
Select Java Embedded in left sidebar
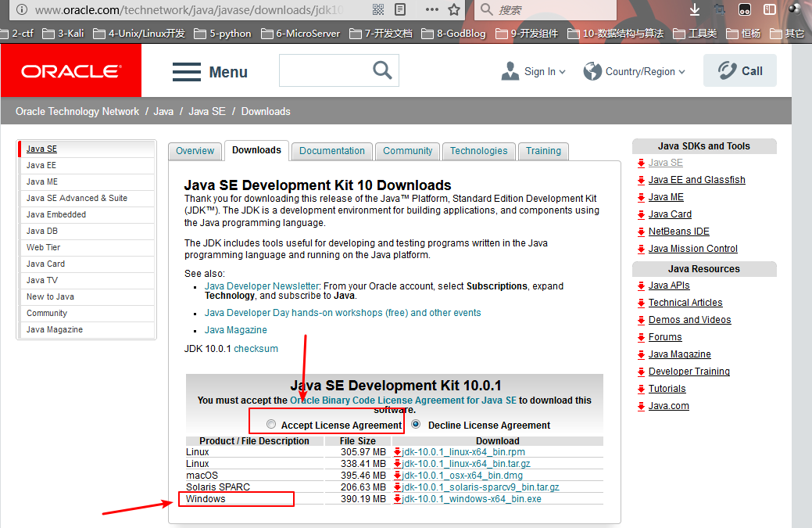[87, 214]
